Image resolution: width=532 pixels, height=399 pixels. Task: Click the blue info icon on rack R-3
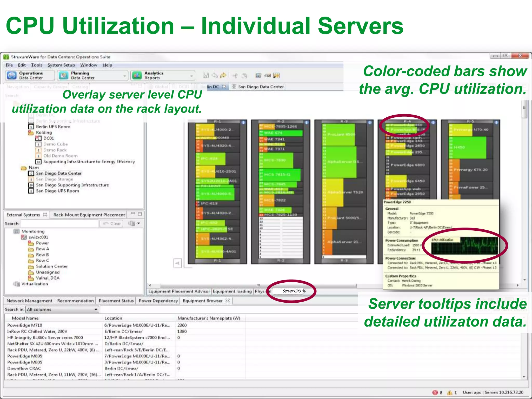pos(370,122)
